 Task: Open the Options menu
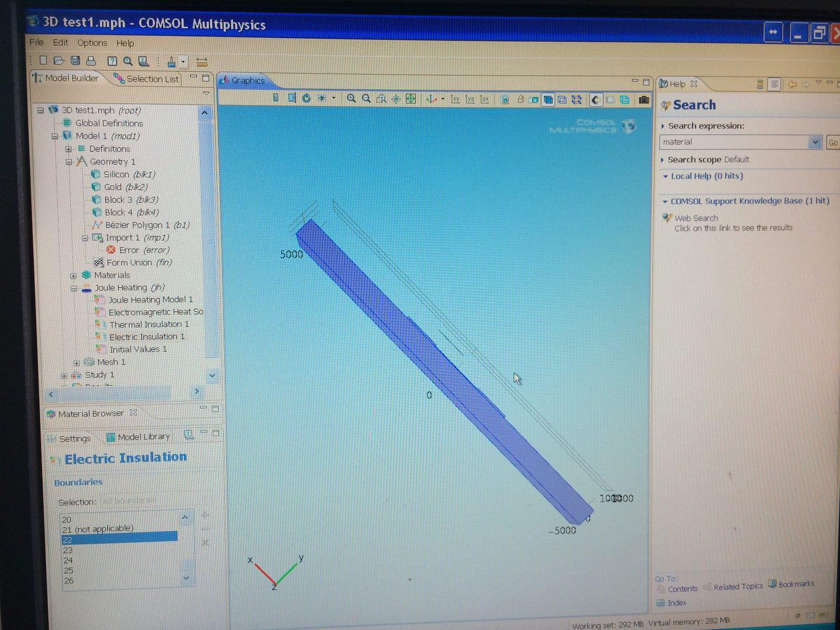click(92, 43)
